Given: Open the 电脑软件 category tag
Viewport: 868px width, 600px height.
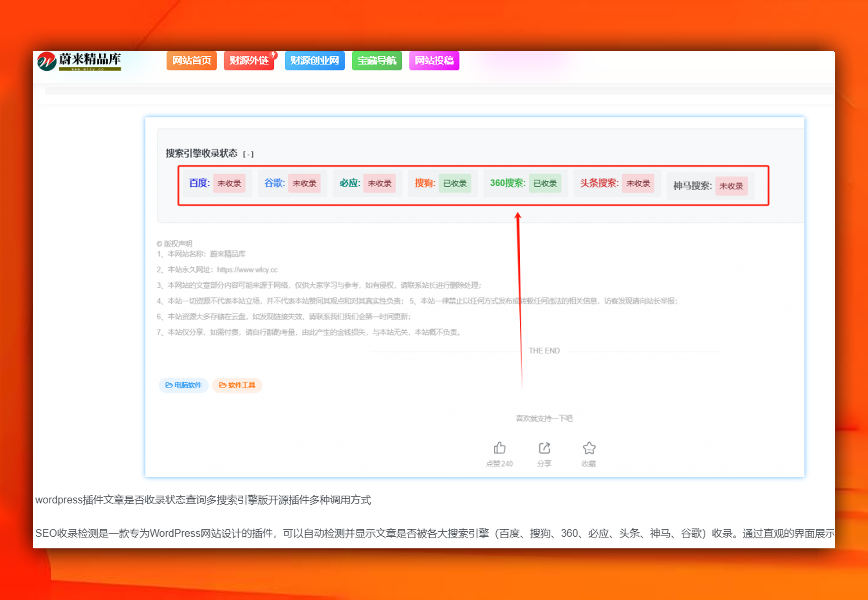Looking at the screenshot, I should pyautogui.click(x=183, y=385).
